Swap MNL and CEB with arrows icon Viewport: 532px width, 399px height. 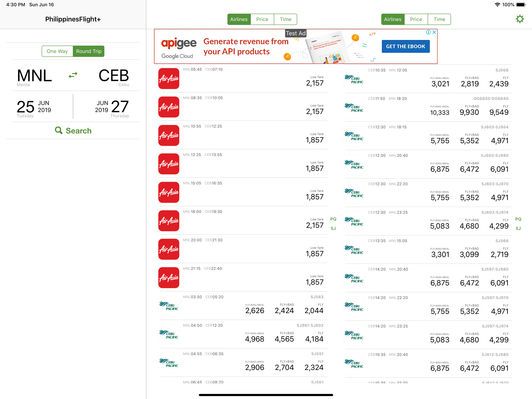[73, 75]
